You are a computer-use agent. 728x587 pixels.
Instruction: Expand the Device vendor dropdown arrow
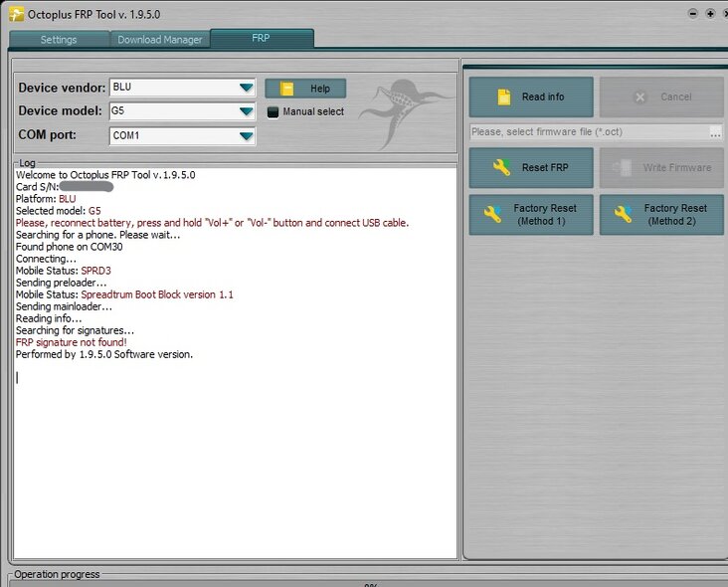pyautogui.click(x=246, y=88)
